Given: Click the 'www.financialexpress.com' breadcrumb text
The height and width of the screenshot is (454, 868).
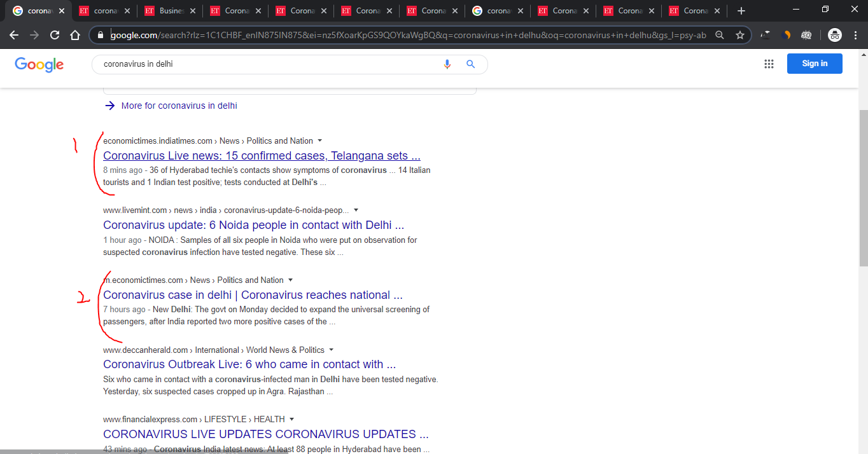Looking at the screenshot, I should pyautogui.click(x=150, y=420).
